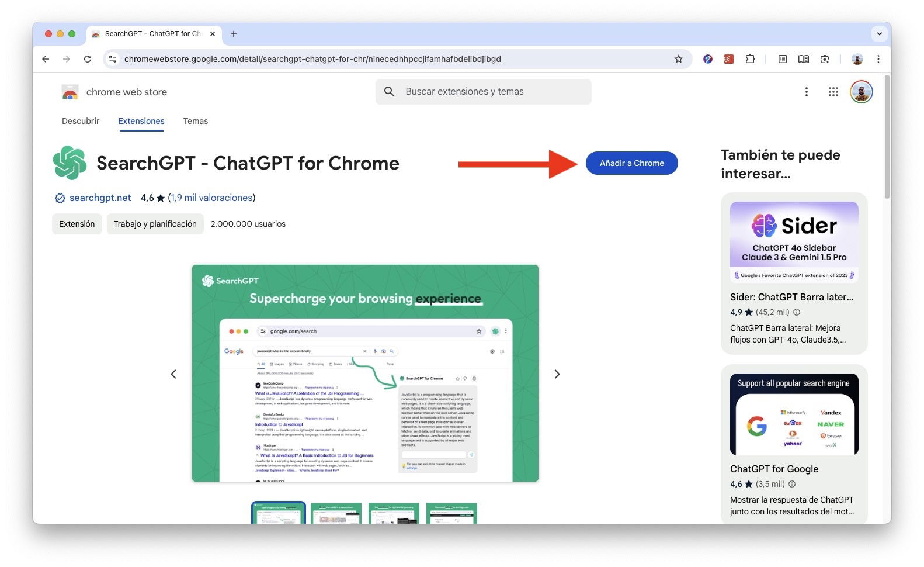
Task: Select the fourth screenshot thumbnail
Action: pyautogui.click(x=451, y=513)
